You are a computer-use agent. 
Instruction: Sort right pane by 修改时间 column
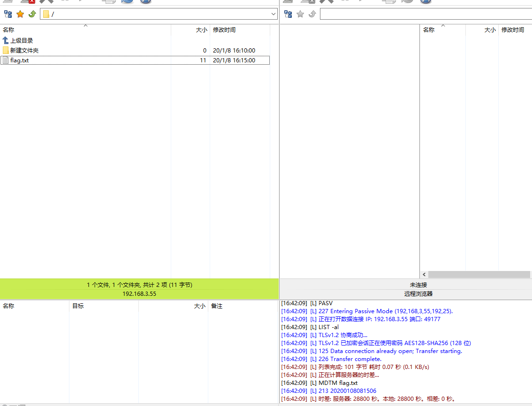tap(515, 30)
